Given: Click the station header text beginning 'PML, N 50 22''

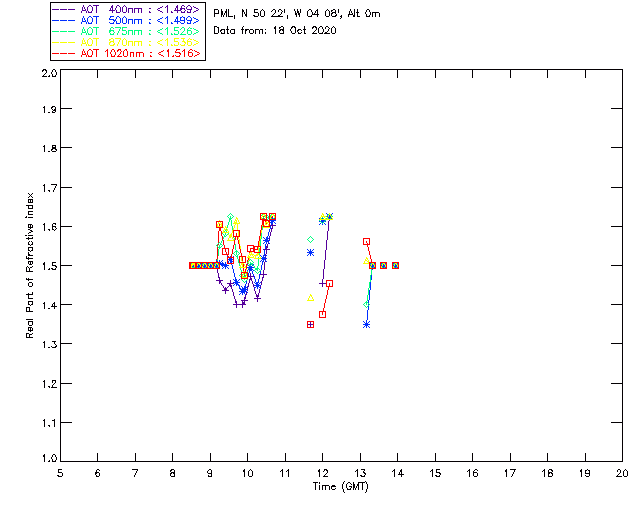Looking at the screenshot, I should pyautogui.click(x=297, y=14).
